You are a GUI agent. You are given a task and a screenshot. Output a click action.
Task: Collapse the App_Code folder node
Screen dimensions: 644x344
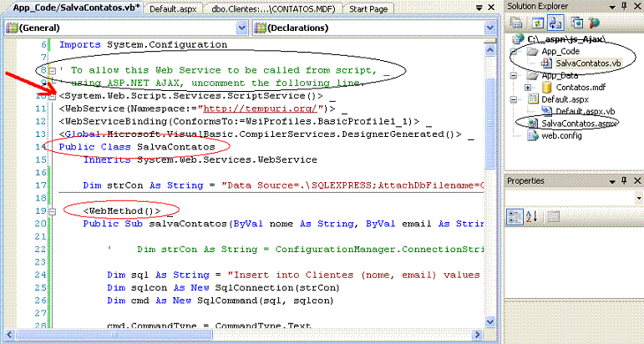[x=514, y=51]
